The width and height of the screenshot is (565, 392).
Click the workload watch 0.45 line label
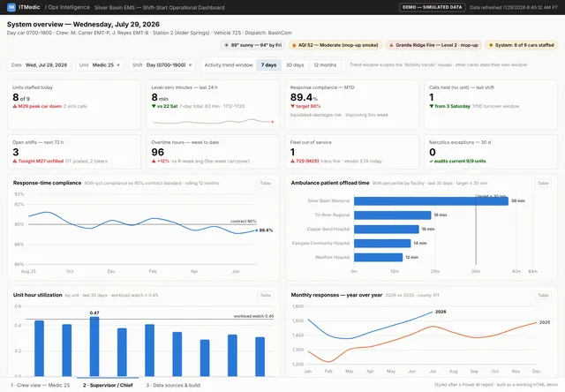(x=253, y=316)
